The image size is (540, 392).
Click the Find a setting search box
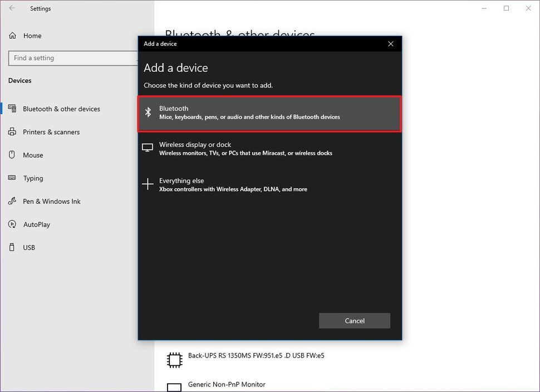[72, 58]
